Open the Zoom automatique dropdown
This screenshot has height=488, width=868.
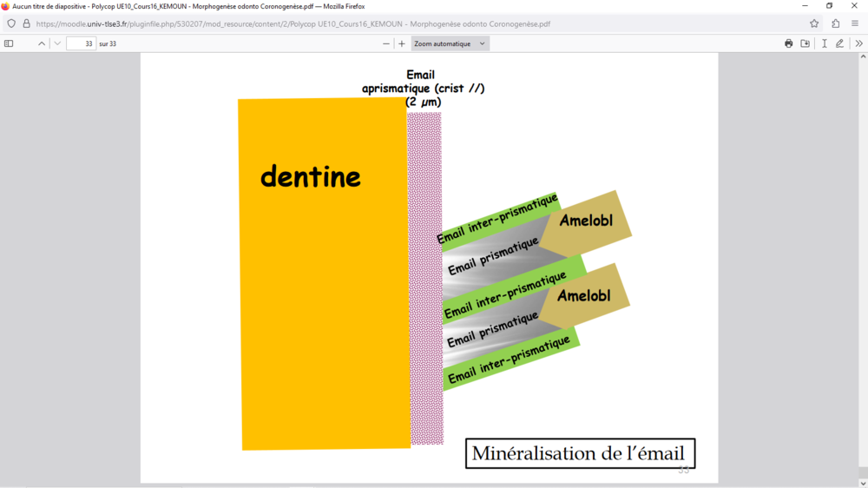450,43
